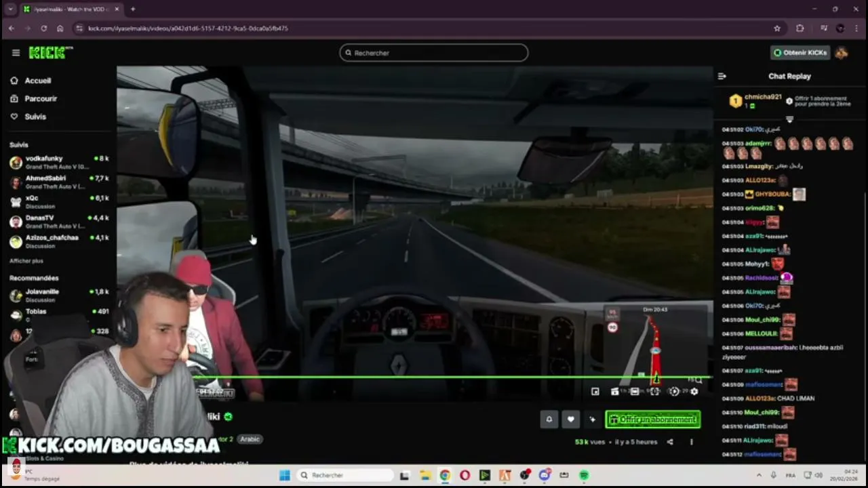Image resolution: width=868 pixels, height=488 pixels.
Task: Open video player settings gear
Action: [694, 391]
